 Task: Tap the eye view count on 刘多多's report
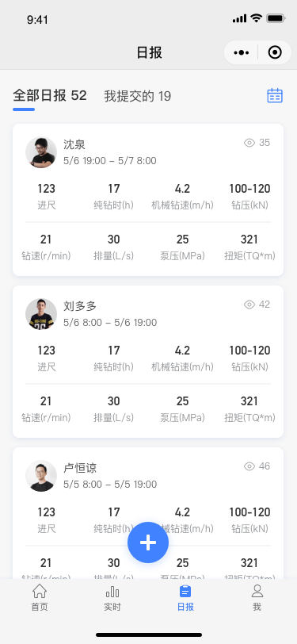coord(257,305)
